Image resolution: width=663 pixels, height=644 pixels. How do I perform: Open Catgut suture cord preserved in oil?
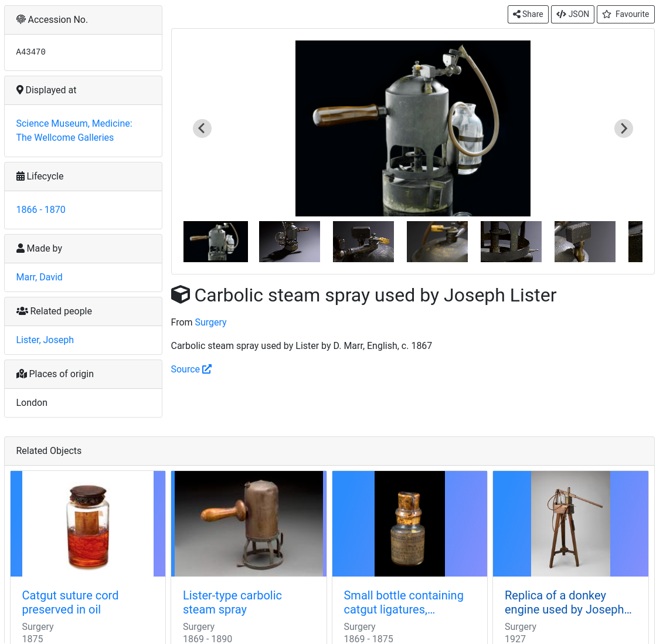(70, 602)
